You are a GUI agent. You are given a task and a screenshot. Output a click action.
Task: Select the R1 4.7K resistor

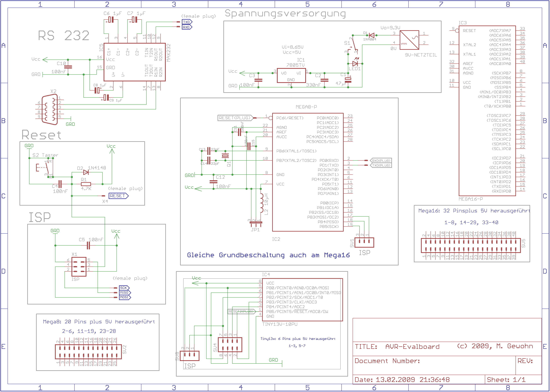86,184
